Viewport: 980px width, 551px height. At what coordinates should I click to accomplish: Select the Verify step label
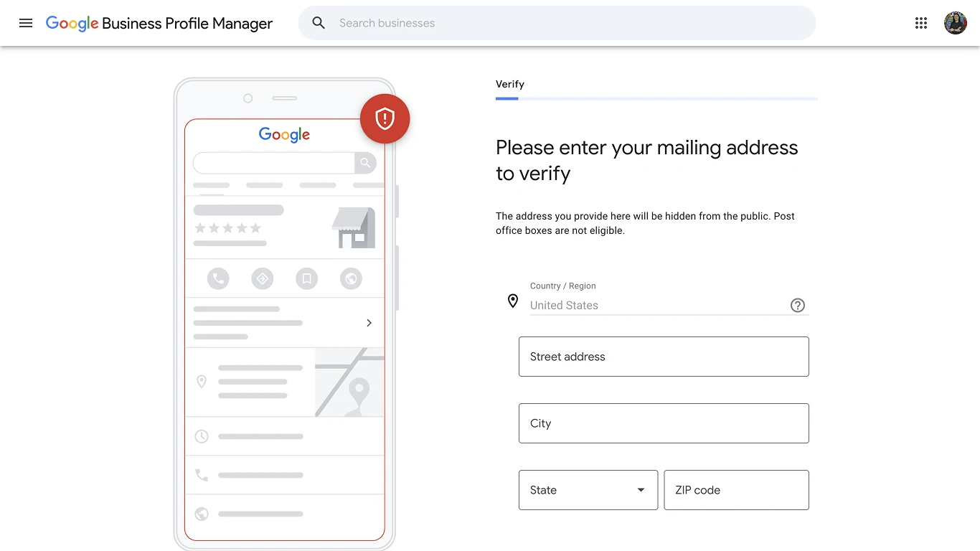point(510,84)
